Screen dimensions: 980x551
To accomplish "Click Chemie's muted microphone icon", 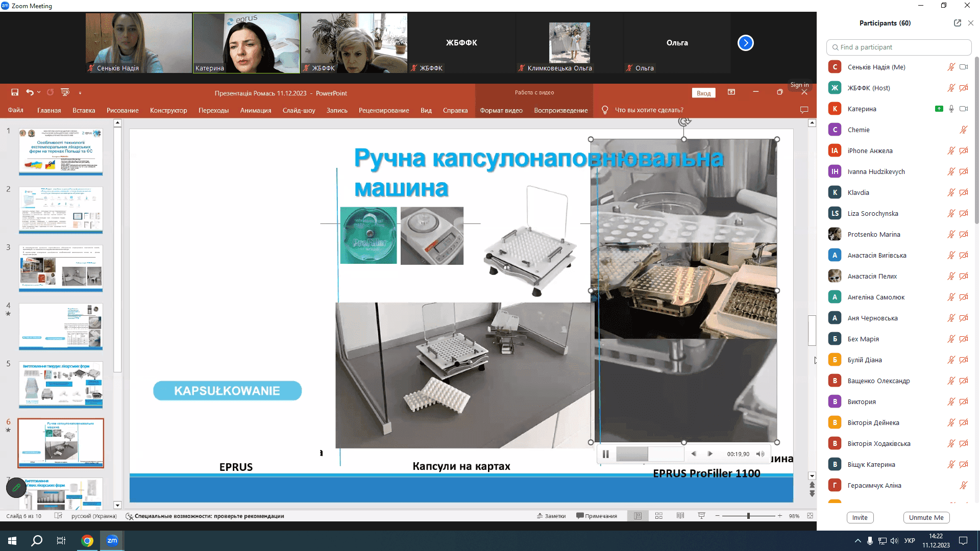I will click(964, 130).
